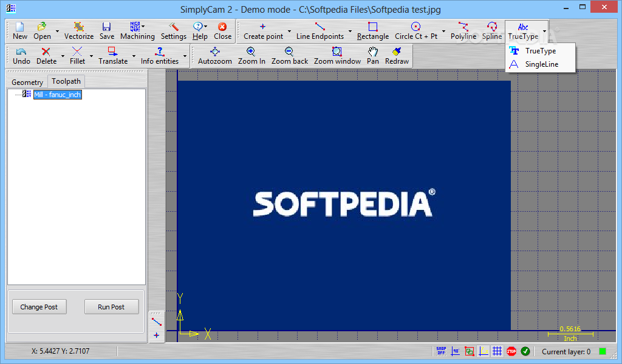Viewport: 622px width, 364px height.
Task: Switch to the Geometry tab
Action: coord(27,82)
